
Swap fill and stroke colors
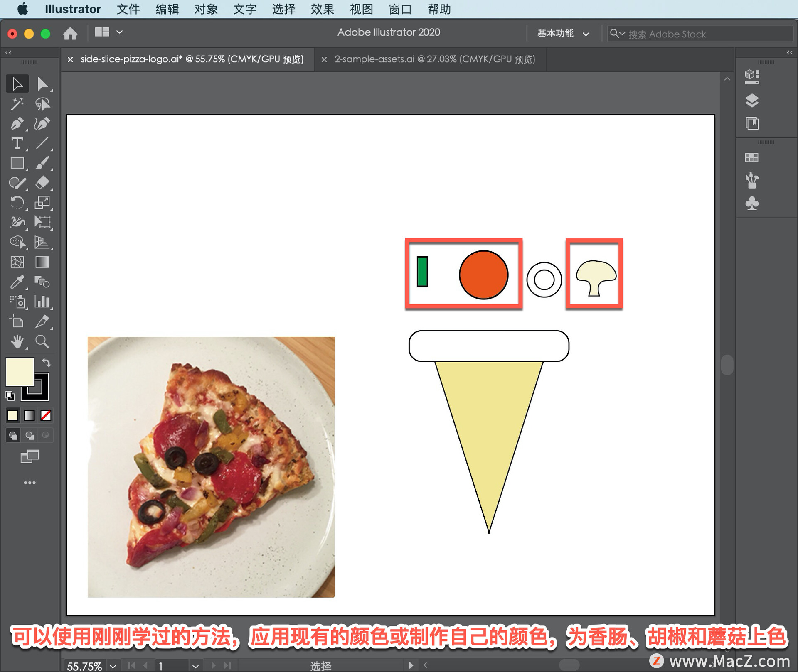(47, 363)
